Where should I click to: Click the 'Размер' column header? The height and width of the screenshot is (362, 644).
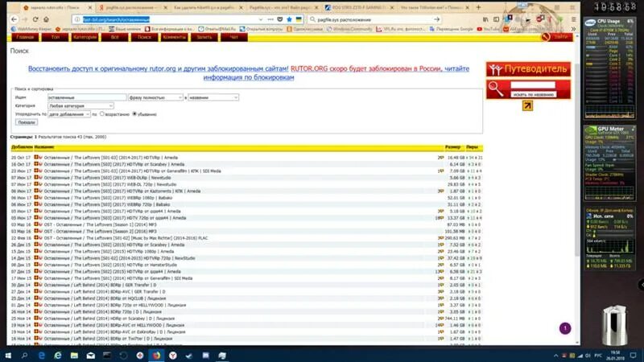(452, 147)
